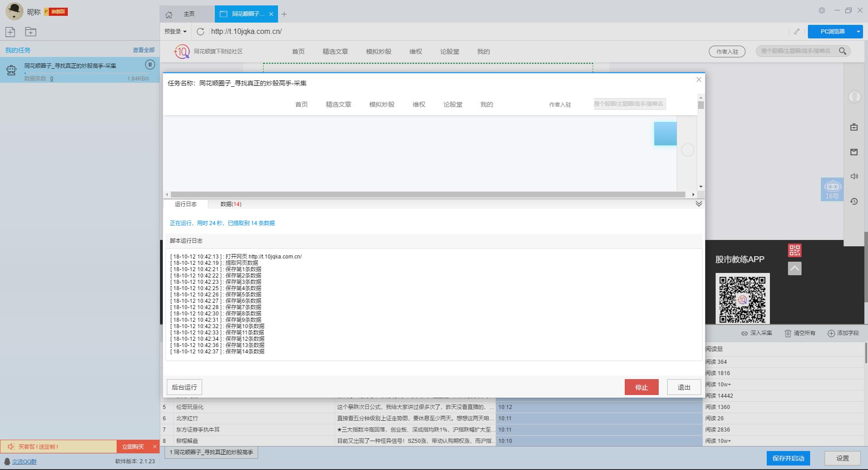
Task: Click the URL address field
Action: pos(452,32)
